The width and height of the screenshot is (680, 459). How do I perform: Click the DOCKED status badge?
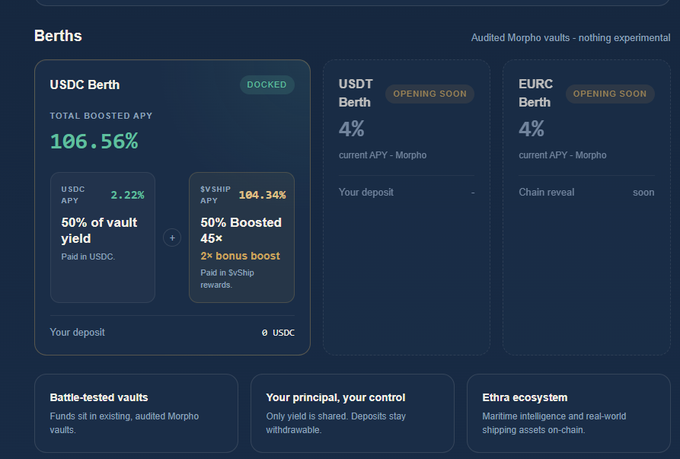click(267, 85)
